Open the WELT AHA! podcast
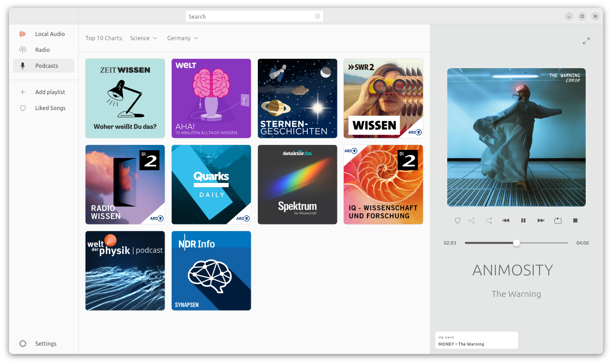The width and height of the screenshot is (612, 364). 211,98
